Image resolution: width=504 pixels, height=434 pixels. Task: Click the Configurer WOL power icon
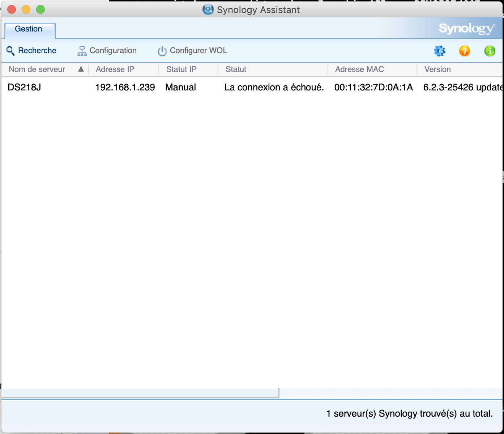tap(162, 51)
